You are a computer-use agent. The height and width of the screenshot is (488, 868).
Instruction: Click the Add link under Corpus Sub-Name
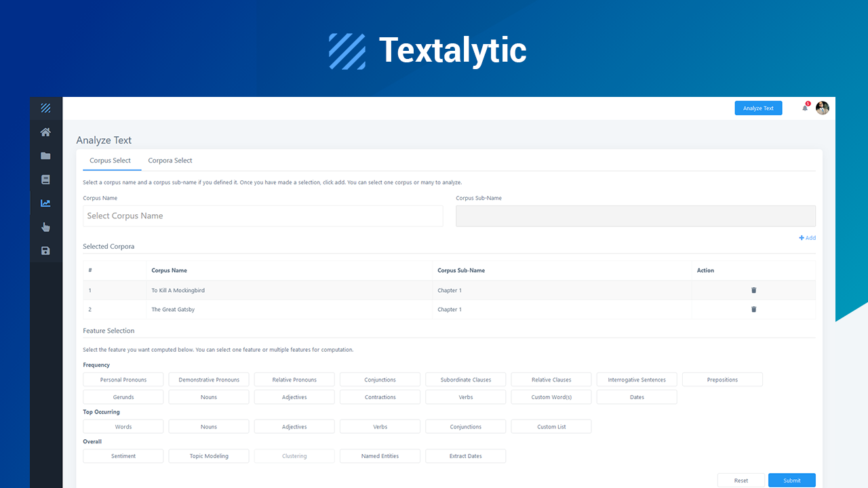pyautogui.click(x=807, y=237)
